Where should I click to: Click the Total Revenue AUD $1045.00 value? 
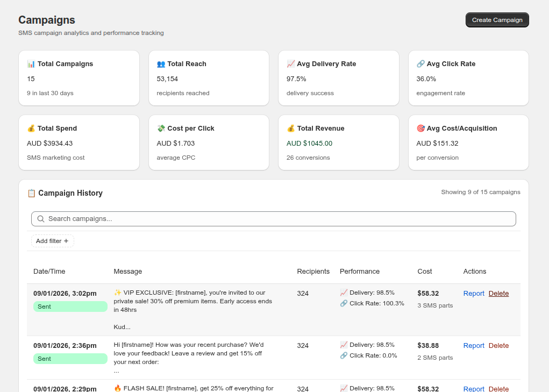point(309,144)
